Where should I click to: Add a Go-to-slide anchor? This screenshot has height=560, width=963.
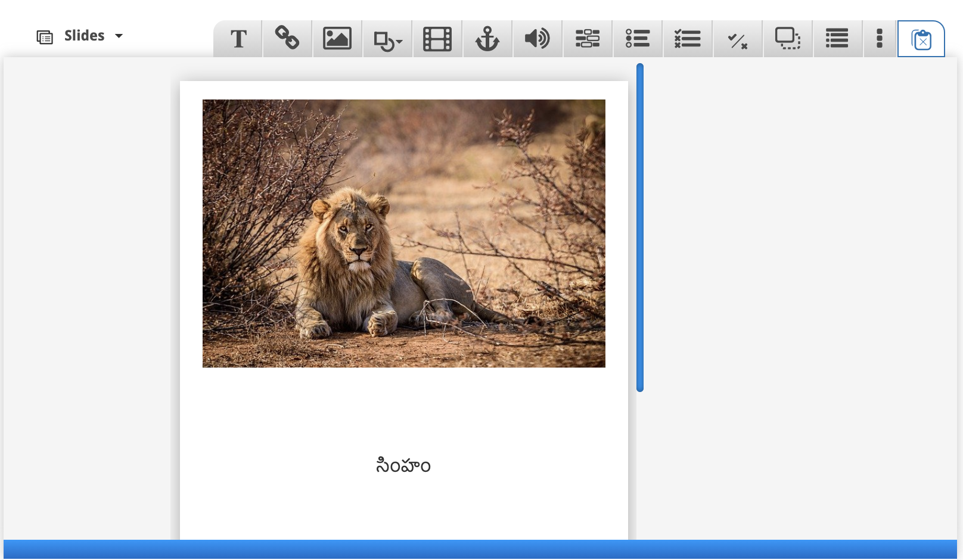(487, 39)
